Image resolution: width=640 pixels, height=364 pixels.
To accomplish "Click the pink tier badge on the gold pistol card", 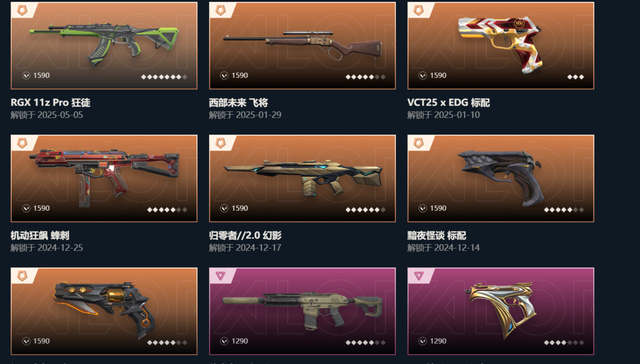I will 419,276.
